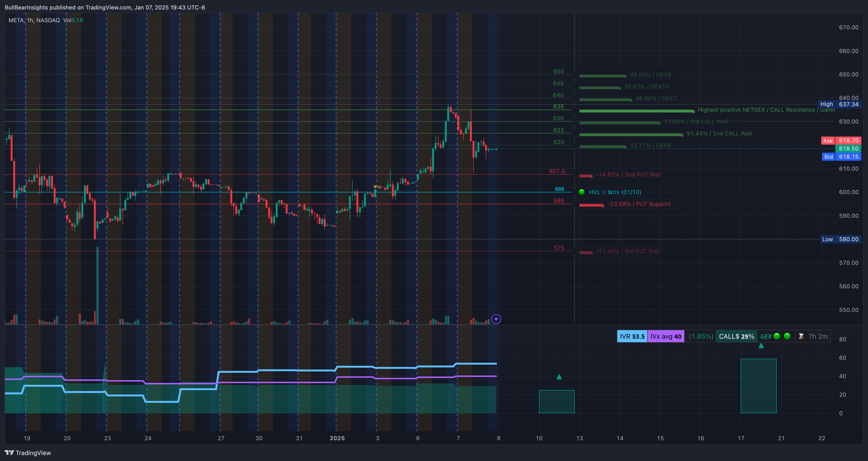Screen dimensions: 868x461
Task: Click 550.00 on the price axis
Action: (x=848, y=310)
